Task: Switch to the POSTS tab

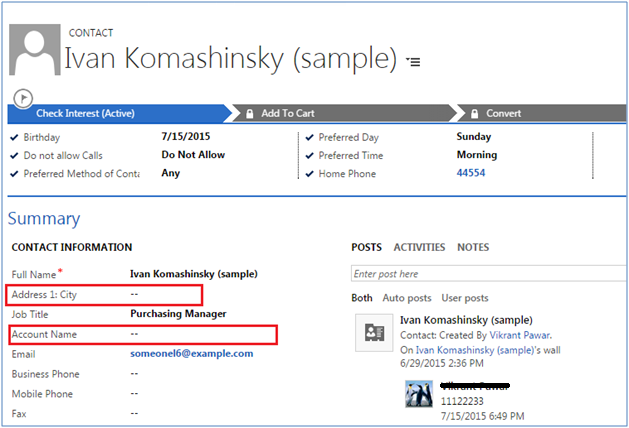Action: point(367,247)
